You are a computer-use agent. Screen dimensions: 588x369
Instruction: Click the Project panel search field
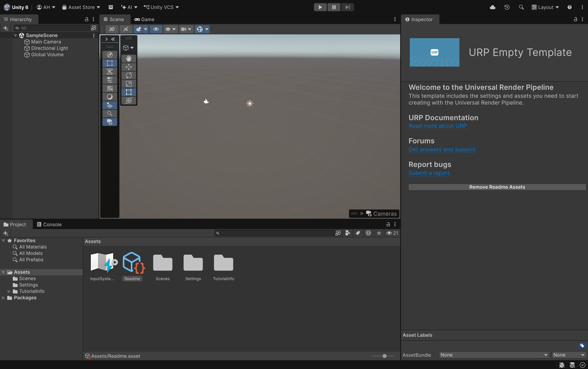274,233
